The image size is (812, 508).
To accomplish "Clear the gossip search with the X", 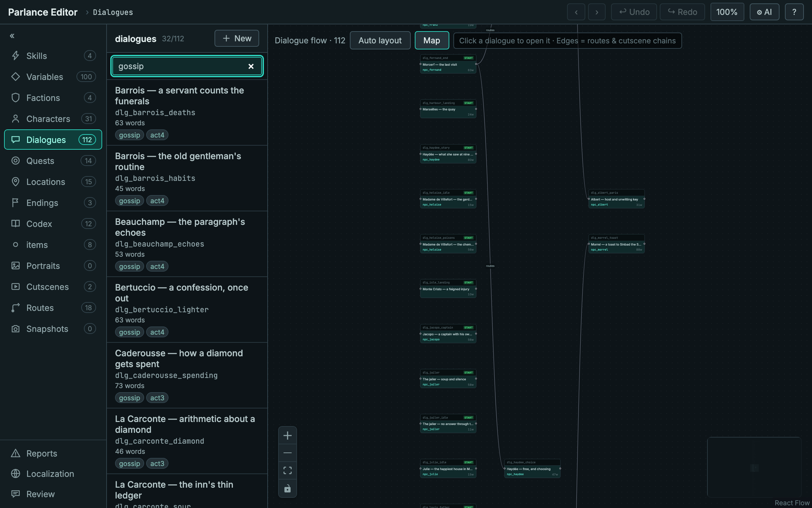I will (251, 66).
